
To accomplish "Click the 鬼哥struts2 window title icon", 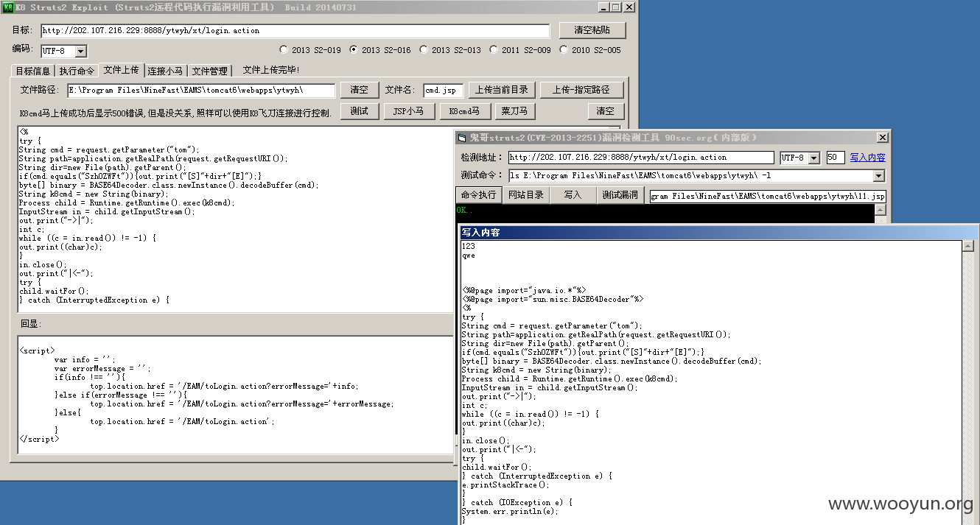I will point(462,138).
